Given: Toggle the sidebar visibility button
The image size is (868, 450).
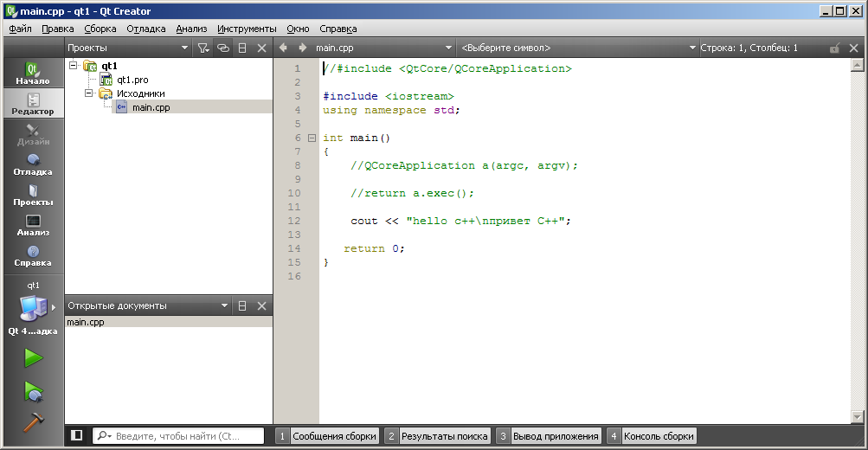Looking at the screenshot, I should [x=76, y=435].
